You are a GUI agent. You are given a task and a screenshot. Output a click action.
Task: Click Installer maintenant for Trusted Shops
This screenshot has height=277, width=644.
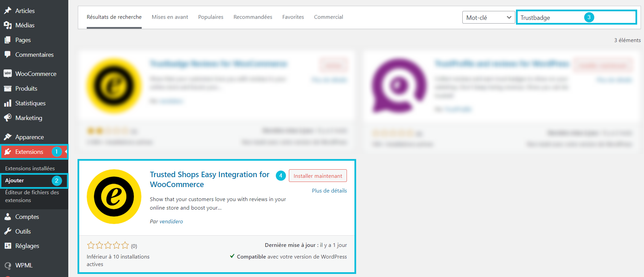point(318,176)
